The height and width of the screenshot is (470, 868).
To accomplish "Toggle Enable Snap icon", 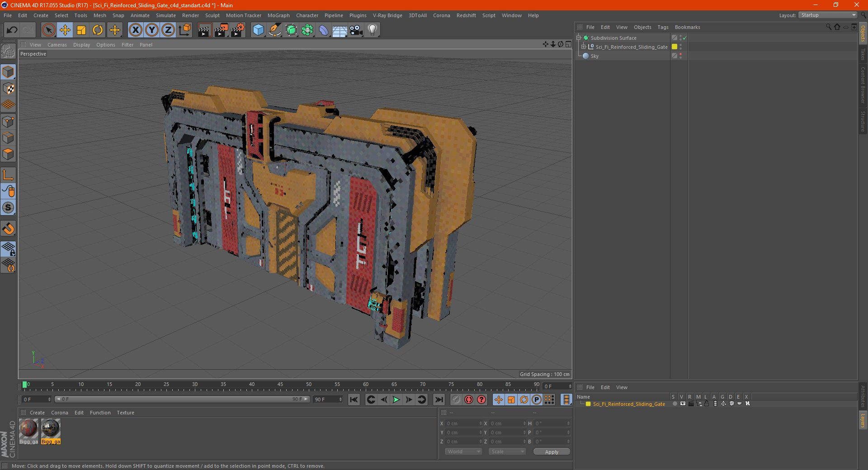I will tap(8, 228).
